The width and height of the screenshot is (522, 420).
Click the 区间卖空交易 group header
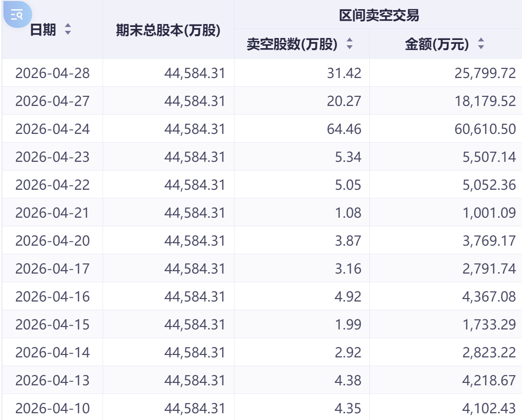[x=378, y=15]
